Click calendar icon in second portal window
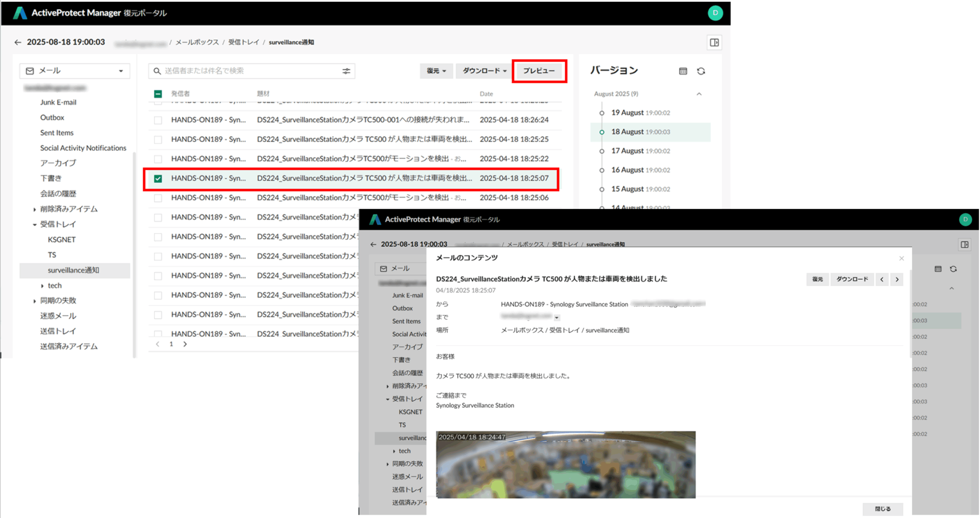Viewport: 980px width, 518px height. pyautogui.click(x=938, y=269)
